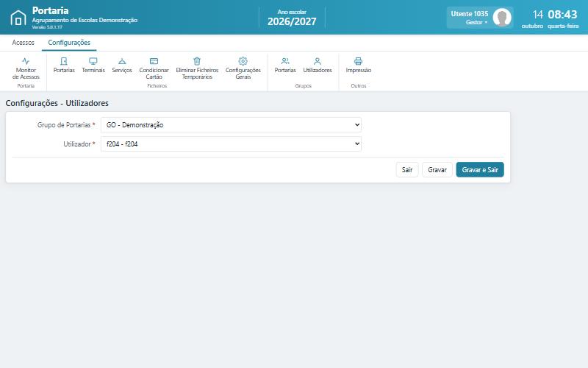Click the Configurações - Utilizadores heading

(x=57, y=103)
